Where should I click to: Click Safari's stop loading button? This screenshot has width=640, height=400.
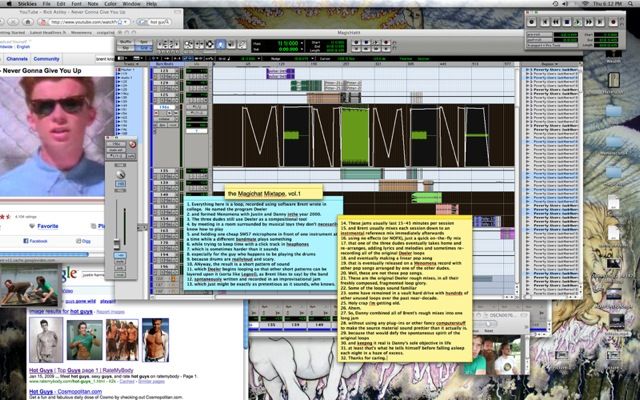pyautogui.click(x=13, y=22)
